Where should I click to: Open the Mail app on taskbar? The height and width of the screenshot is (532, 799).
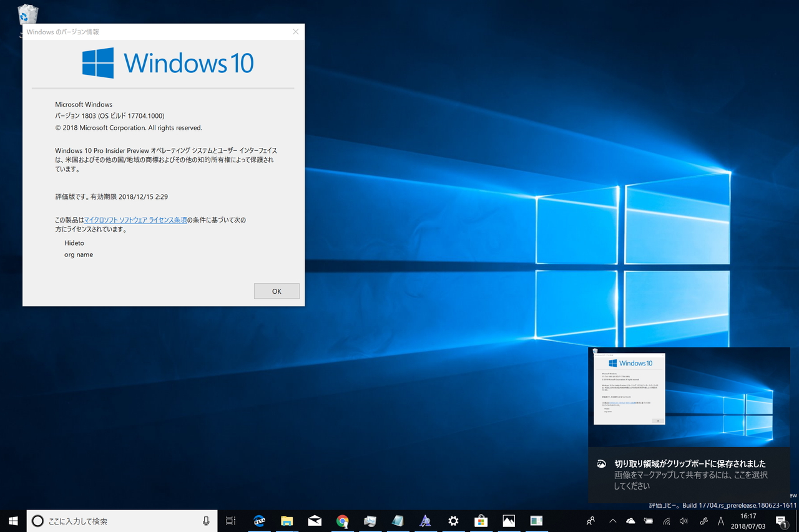(315, 521)
